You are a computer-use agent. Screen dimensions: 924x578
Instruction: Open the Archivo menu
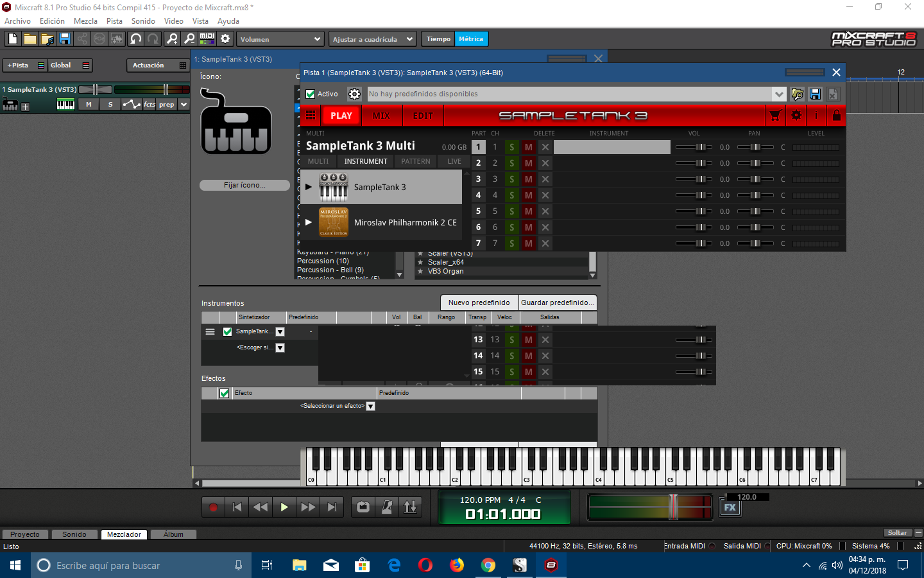[x=17, y=21]
